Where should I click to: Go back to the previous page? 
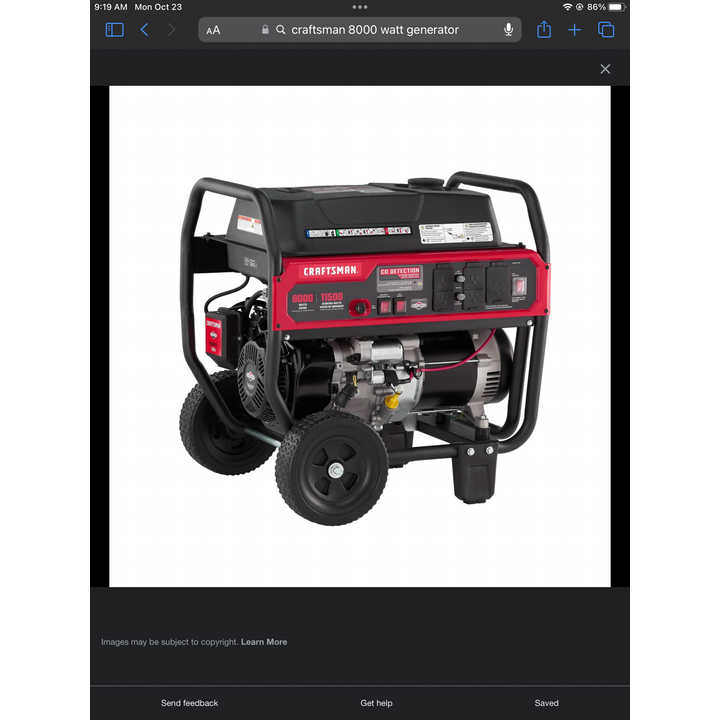pos(144,30)
